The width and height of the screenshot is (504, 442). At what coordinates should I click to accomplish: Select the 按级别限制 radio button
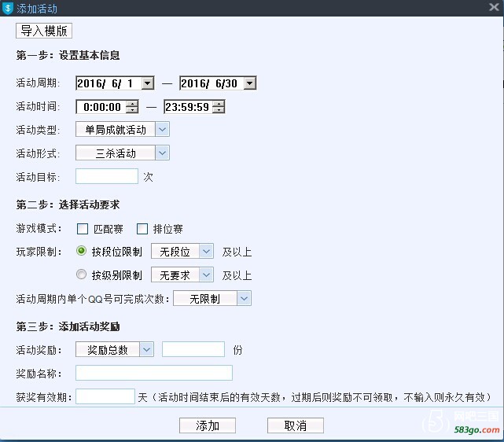[81, 275]
